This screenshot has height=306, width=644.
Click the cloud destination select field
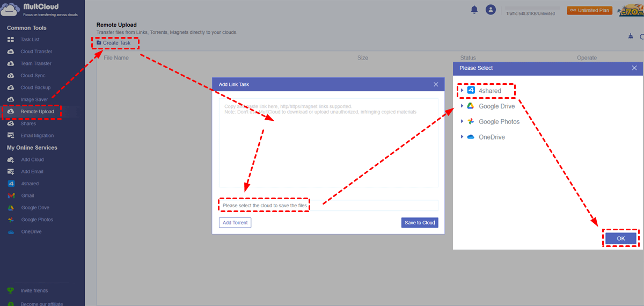click(328, 206)
